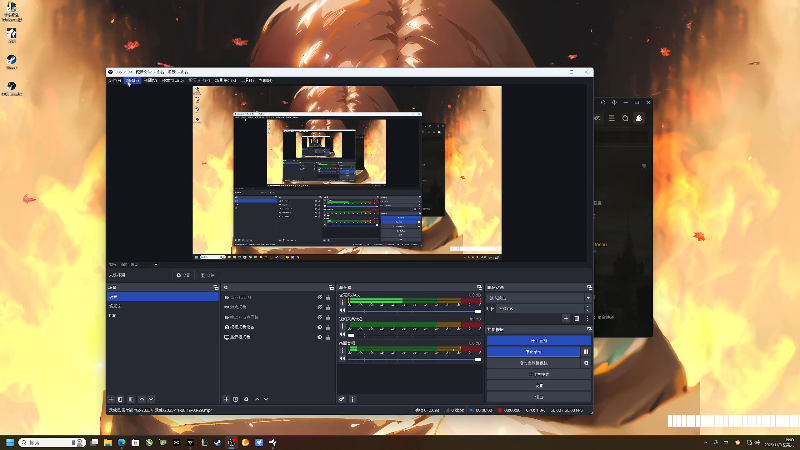Image resolution: width=800 pixels, height=450 pixels.
Task: Move the selected source up in Sources
Action: [257, 399]
